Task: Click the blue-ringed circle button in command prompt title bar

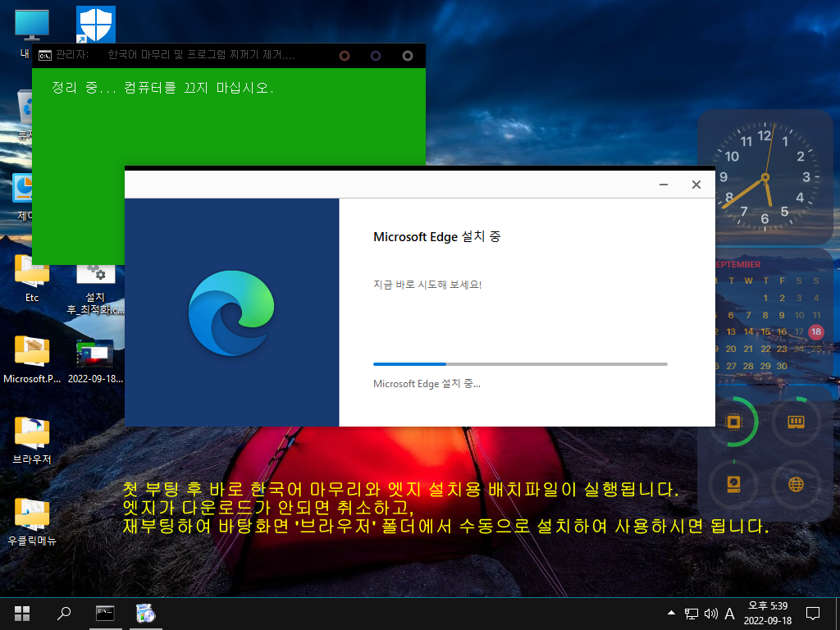Action: 376,56
